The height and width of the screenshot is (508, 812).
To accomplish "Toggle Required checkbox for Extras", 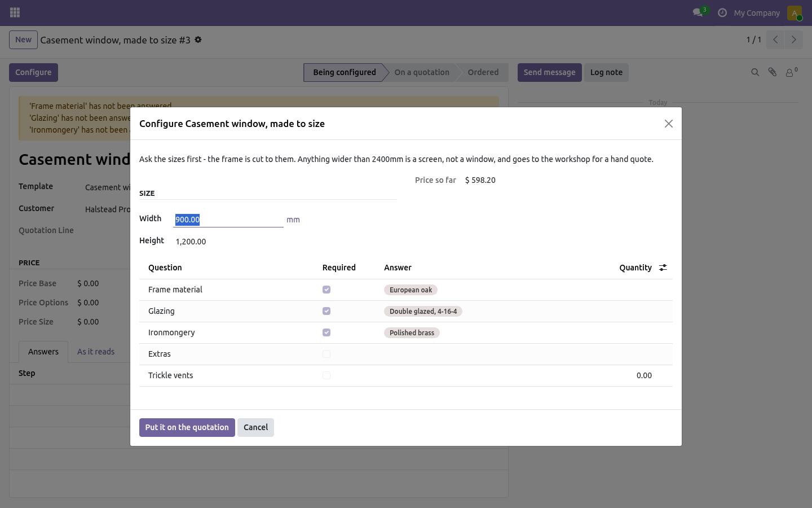I will 326,354.
